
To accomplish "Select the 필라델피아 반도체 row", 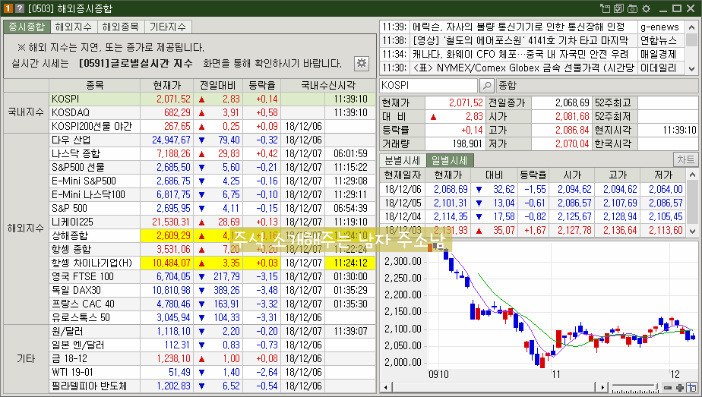I will [x=212, y=386].
